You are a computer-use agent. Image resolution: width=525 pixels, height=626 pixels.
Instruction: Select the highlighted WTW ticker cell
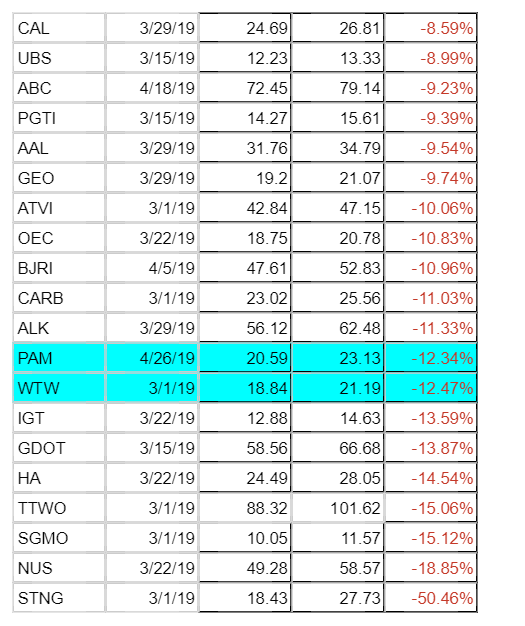[59, 388]
